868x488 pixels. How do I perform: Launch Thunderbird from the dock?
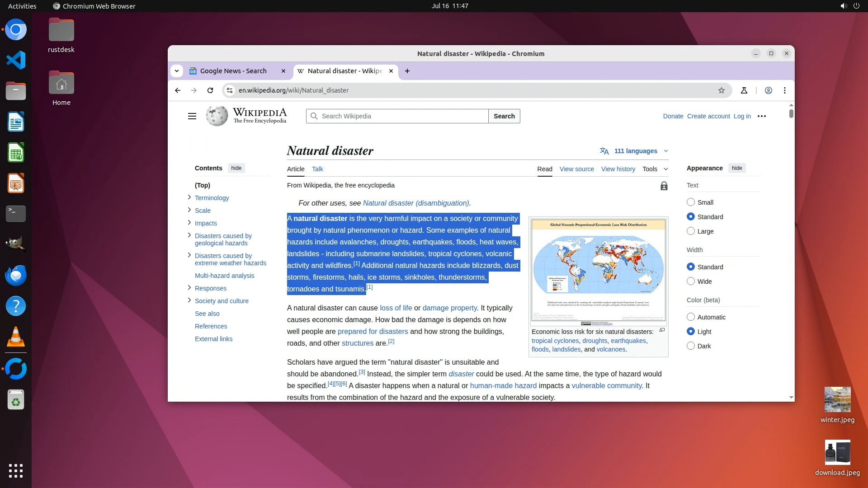point(16,275)
